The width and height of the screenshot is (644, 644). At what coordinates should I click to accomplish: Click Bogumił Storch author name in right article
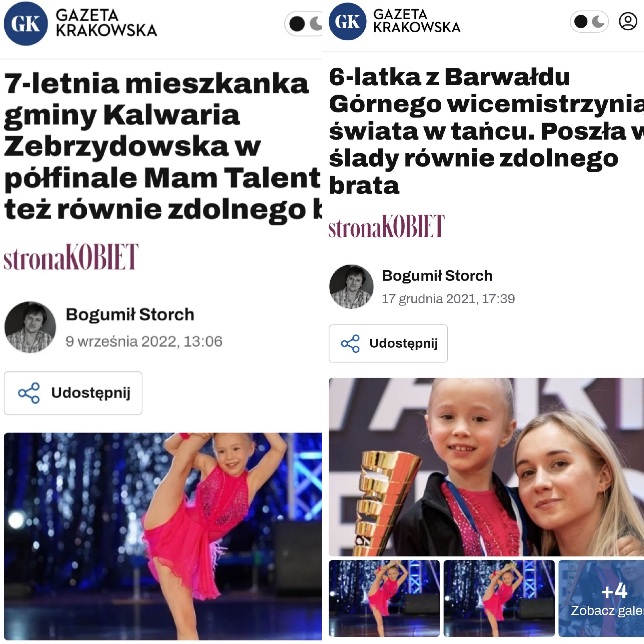(x=437, y=276)
